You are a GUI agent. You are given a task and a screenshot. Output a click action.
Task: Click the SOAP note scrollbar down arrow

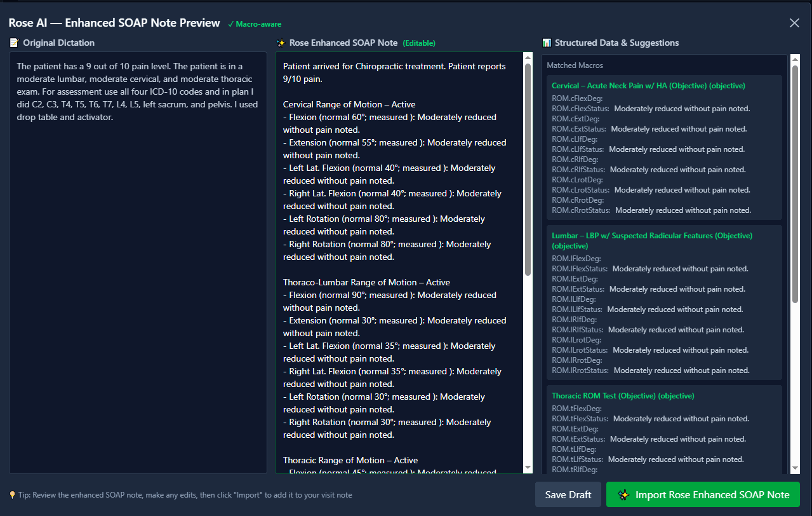point(528,468)
